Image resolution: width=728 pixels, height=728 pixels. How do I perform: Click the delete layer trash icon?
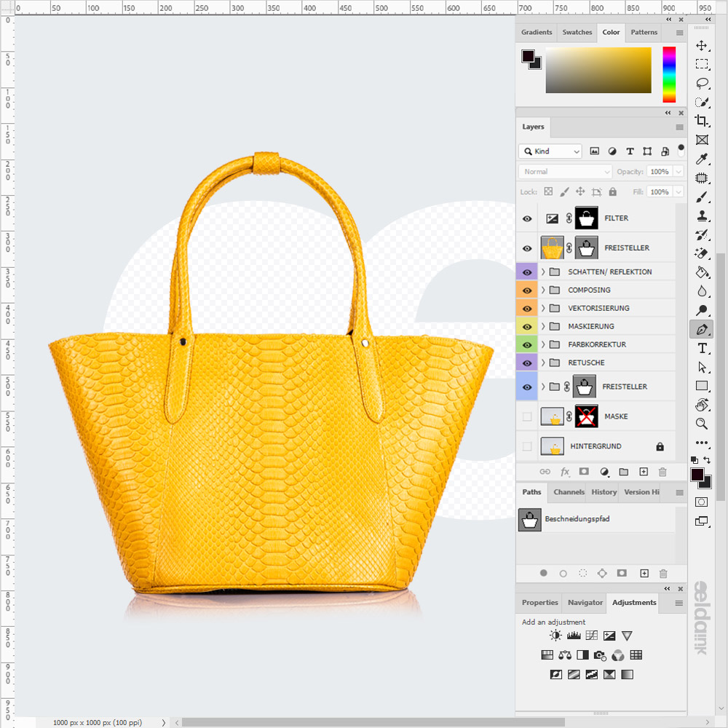tap(662, 472)
